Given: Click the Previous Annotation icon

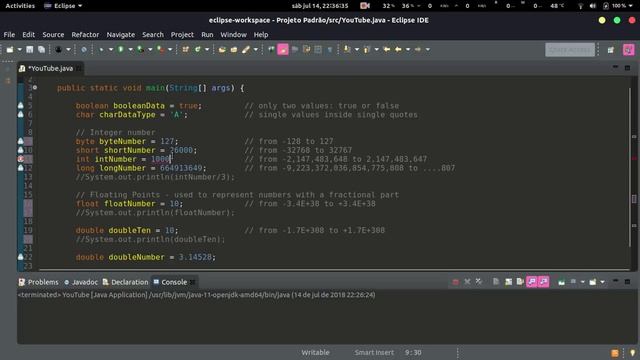Looking at the screenshot, I should pyautogui.click(x=367, y=49).
